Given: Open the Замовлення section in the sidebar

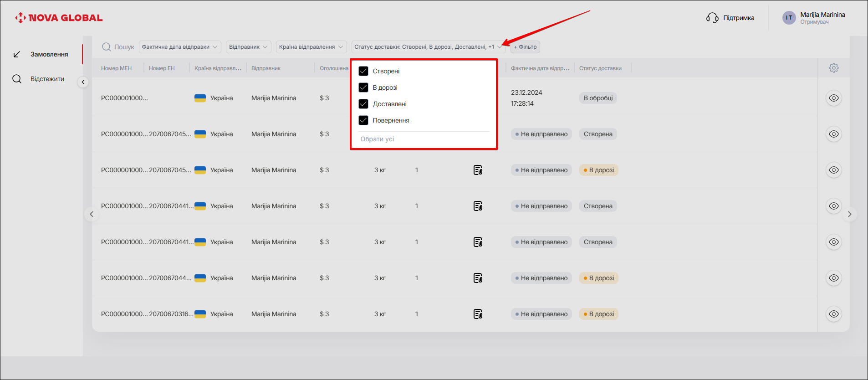Looking at the screenshot, I should tap(49, 54).
